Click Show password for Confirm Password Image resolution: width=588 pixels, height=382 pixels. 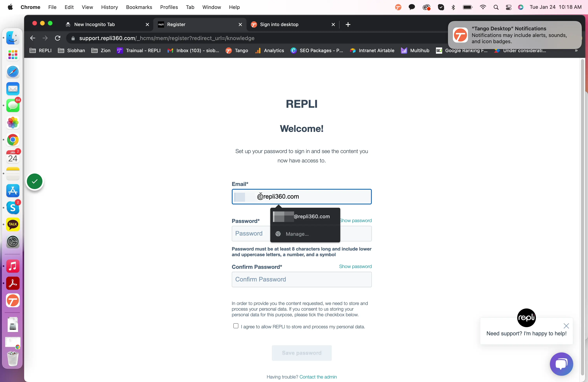[355, 266]
